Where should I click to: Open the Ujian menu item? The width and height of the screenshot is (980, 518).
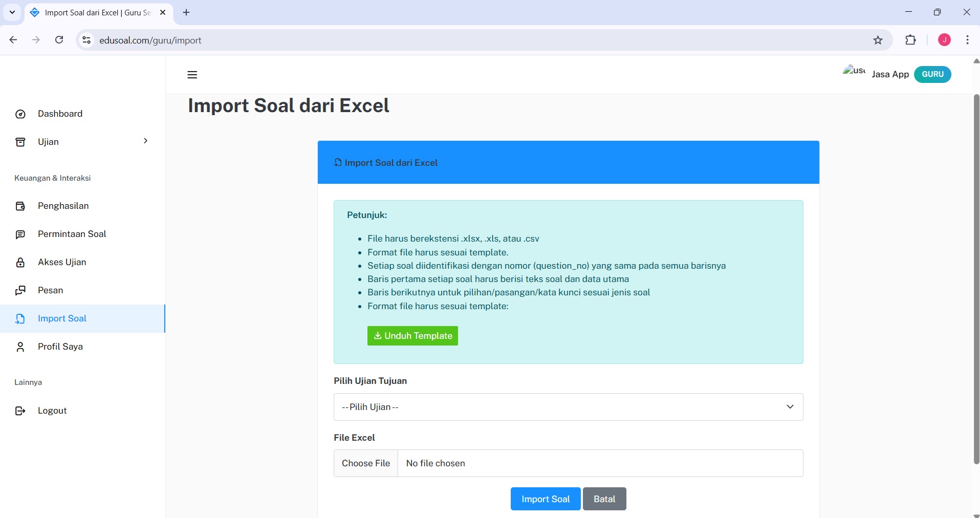48,142
